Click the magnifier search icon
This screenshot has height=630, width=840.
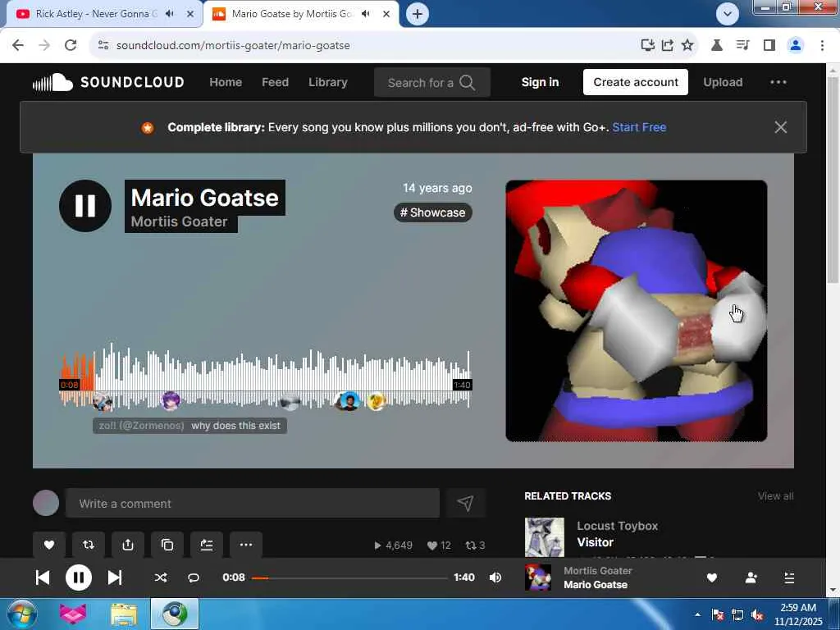(x=467, y=83)
